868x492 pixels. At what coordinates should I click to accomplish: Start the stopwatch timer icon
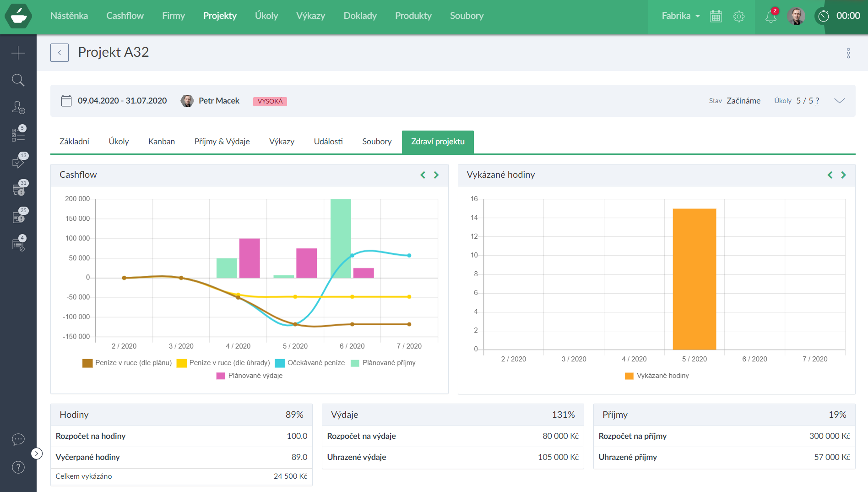(x=824, y=16)
